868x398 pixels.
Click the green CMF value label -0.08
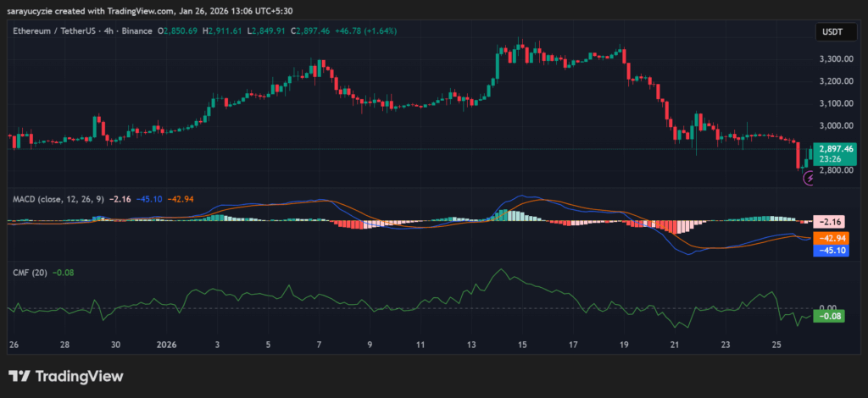(x=826, y=316)
